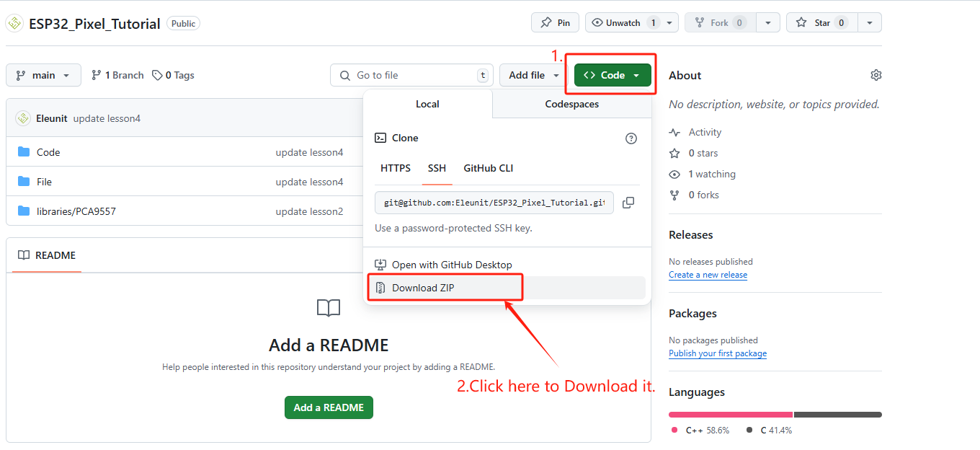Click the File folder icon
980x450 pixels.
coord(24,182)
